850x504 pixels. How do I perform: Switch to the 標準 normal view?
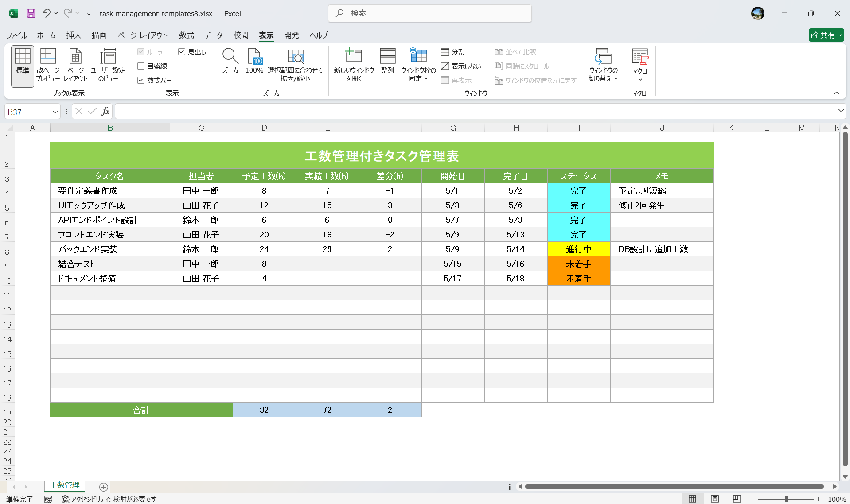point(22,66)
